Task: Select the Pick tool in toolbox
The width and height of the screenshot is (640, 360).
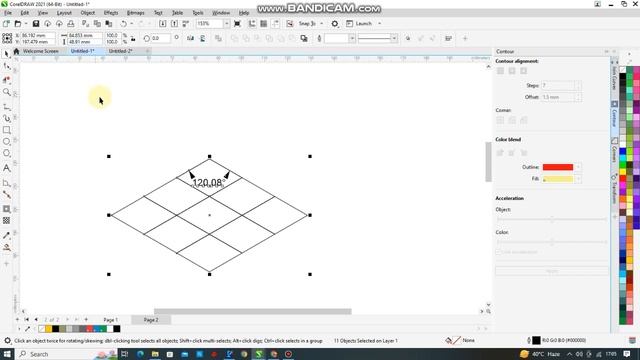Action: tap(7, 54)
